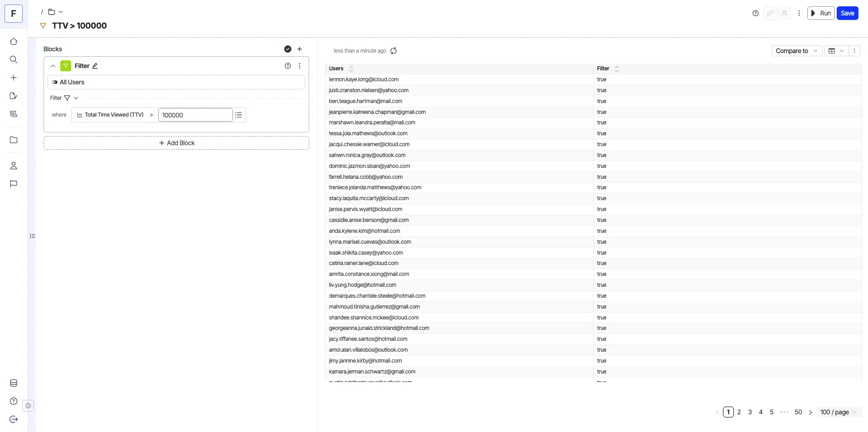The width and height of the screenshot is (868, 432).
Task: Click the green Filter block icon
Action: click(x=66, y=66)
